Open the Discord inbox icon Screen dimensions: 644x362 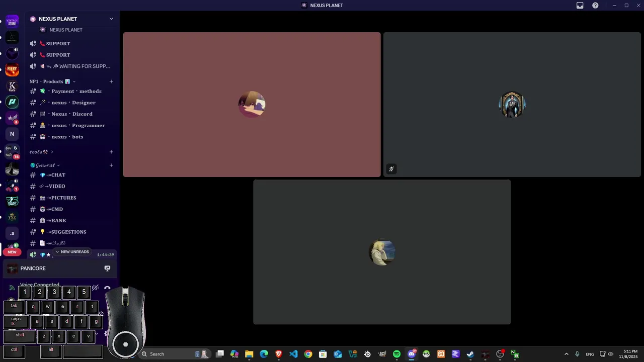coord(580,6)
